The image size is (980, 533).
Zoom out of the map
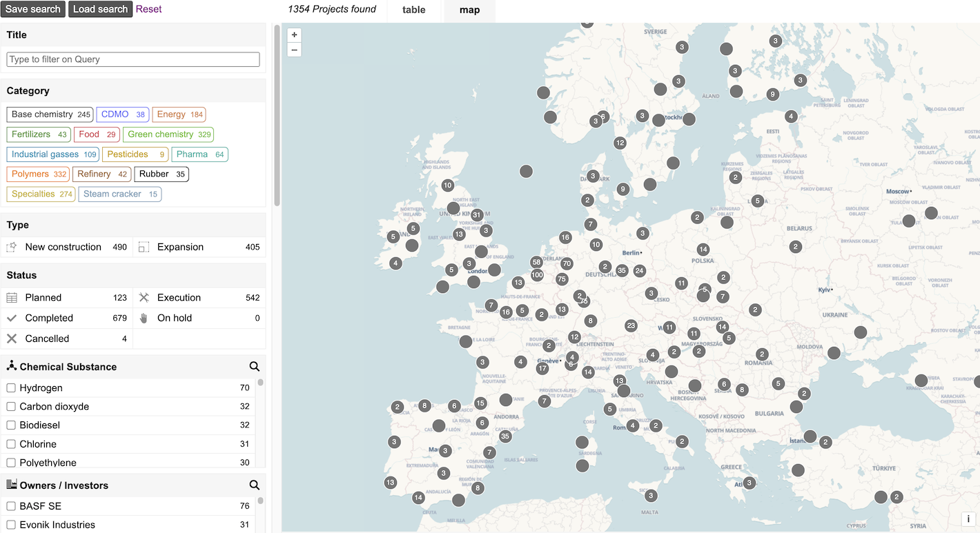coord(295,50)
